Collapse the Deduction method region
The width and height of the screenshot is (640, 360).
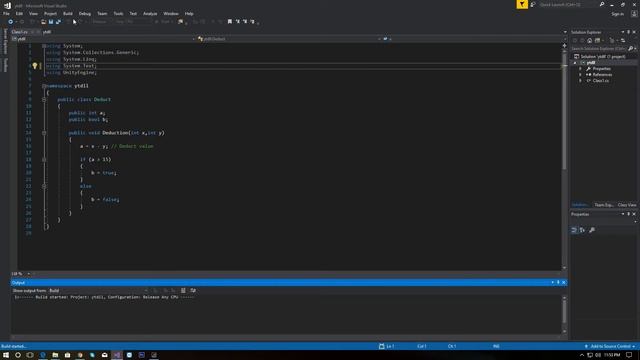44,133
